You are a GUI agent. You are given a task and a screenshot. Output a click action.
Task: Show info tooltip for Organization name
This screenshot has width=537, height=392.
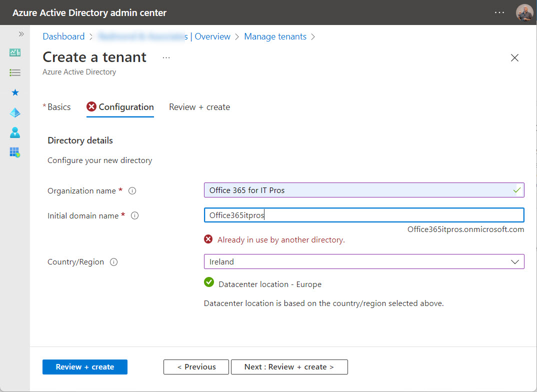132,191
